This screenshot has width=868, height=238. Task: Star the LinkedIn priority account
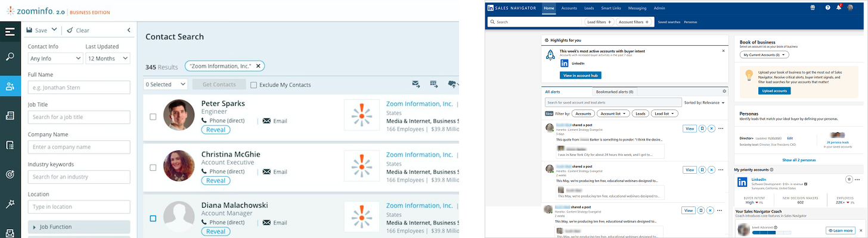point(849,179)
